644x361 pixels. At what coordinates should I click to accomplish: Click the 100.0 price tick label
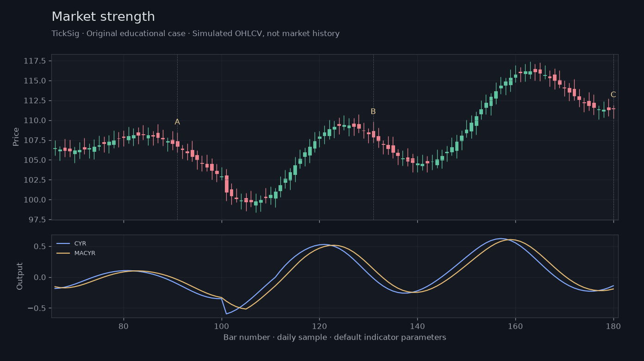pyautogui.click(x=35, y=200)
